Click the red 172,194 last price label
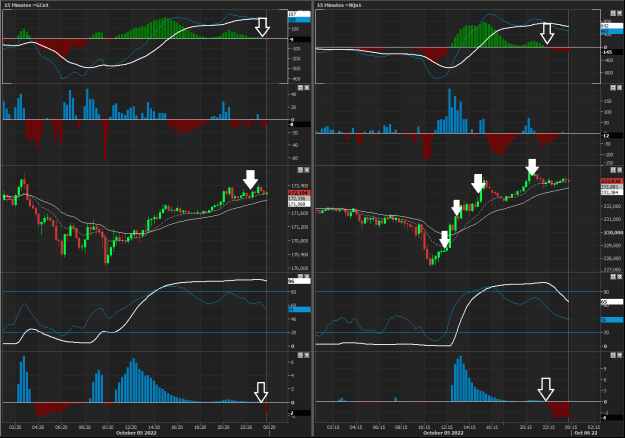Viewport: 625px width, 438px height. 299,193
